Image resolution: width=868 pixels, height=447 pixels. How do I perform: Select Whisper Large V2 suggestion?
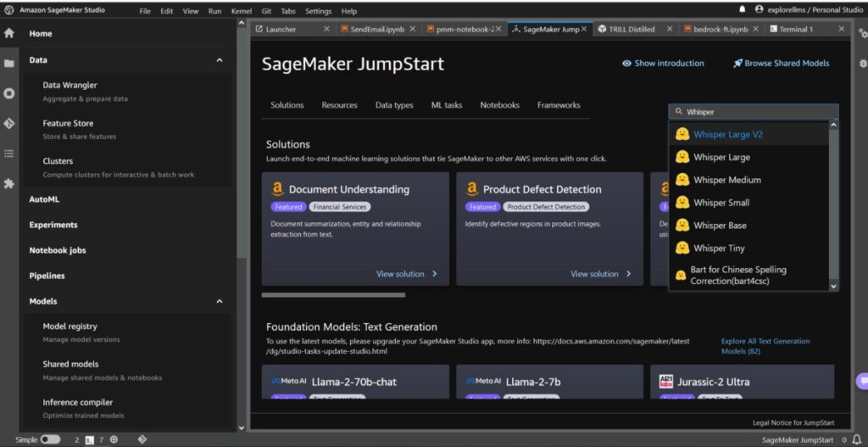pos(749,134)
